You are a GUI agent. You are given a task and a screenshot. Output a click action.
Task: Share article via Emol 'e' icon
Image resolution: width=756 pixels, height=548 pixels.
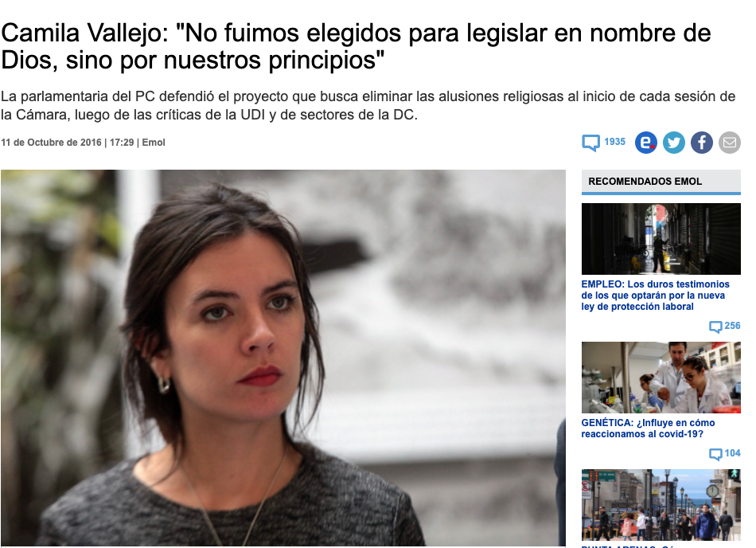tap(645, 143)
